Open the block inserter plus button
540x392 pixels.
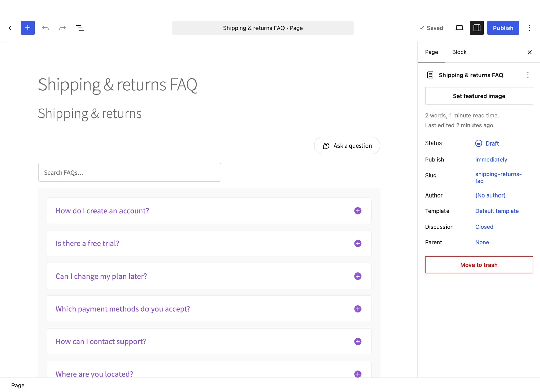pyautogui.click(x=28, y=28)
